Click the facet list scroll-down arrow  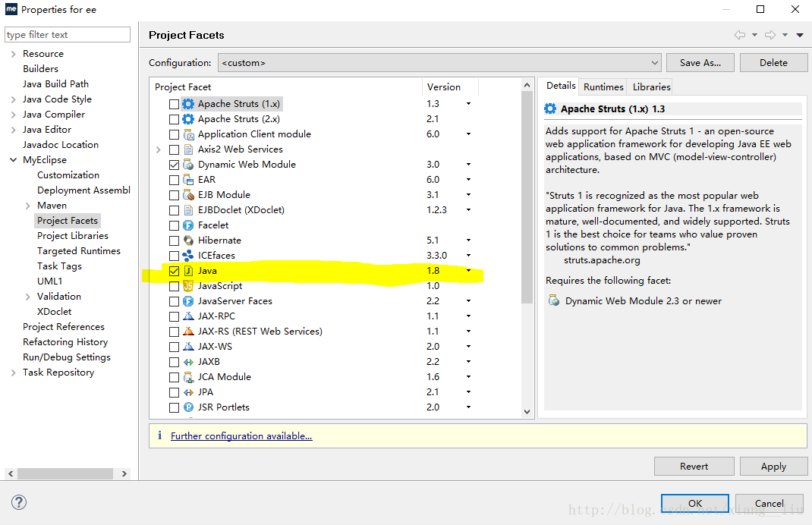(x=527, y=412)
